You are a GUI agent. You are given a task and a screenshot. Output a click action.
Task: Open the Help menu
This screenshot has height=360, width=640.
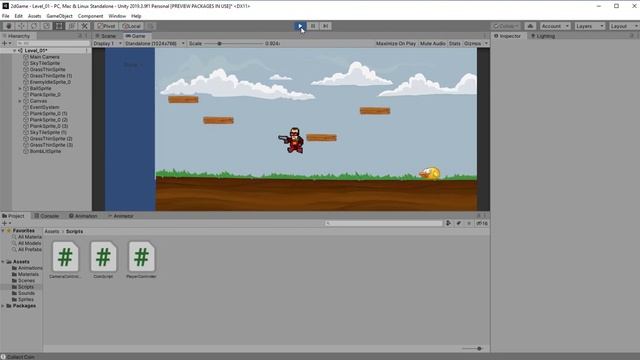point(136,16)
